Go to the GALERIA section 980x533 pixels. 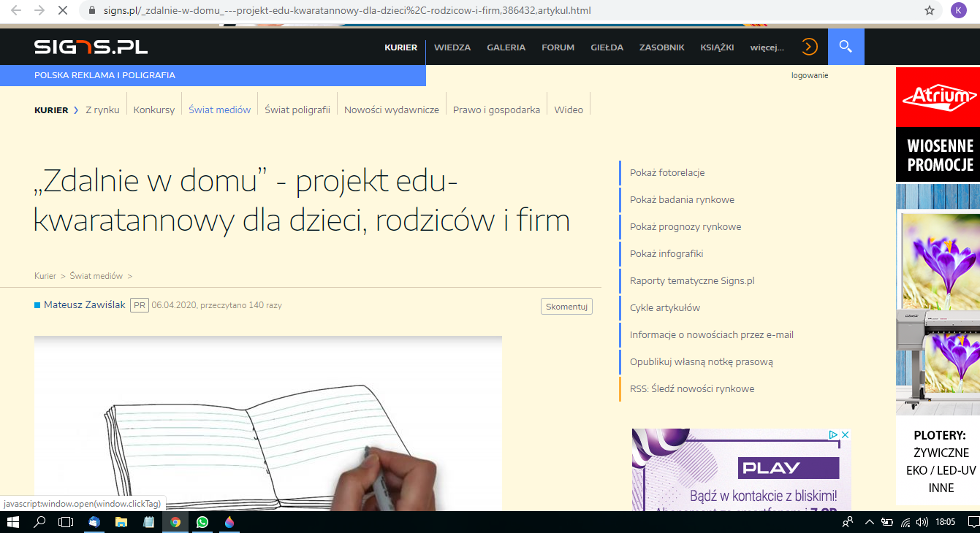coord(506,47)
